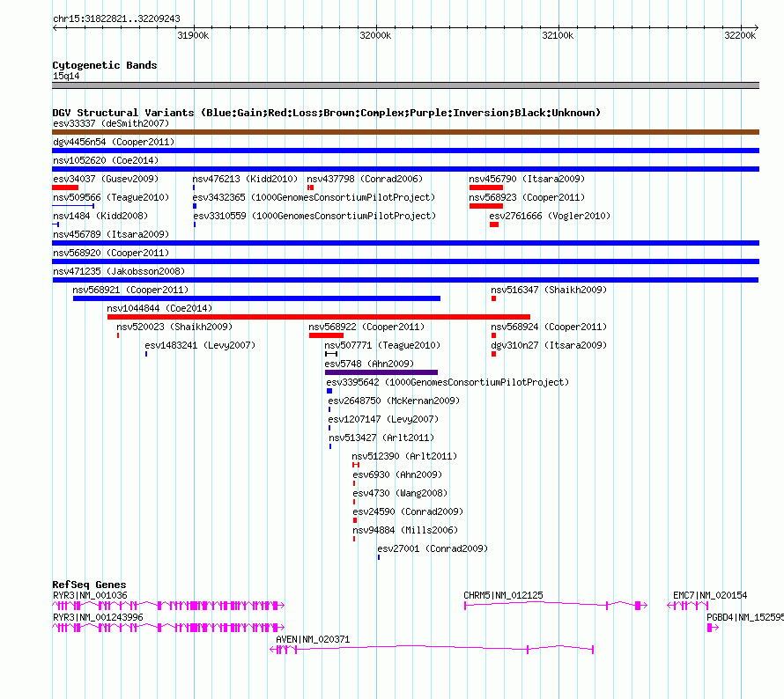Click the 31900k ruler label
The height and width of the screenshot is (699, 784).
tap(193, 35)
